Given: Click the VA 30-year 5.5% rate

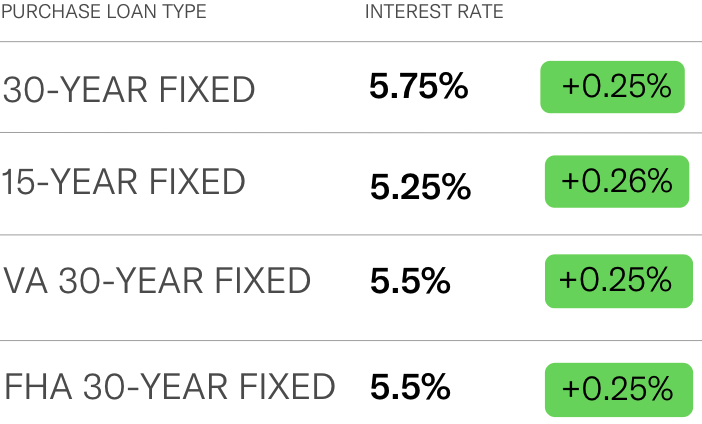Looking at the screenshot, I should pyautogui.click(x=410, y=281).
